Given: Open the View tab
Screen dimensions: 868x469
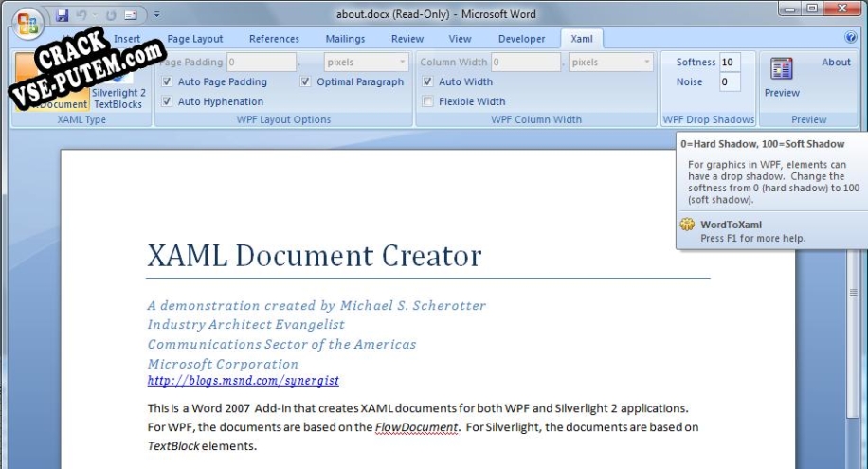Looking at the screenshot, I should 460,39.
